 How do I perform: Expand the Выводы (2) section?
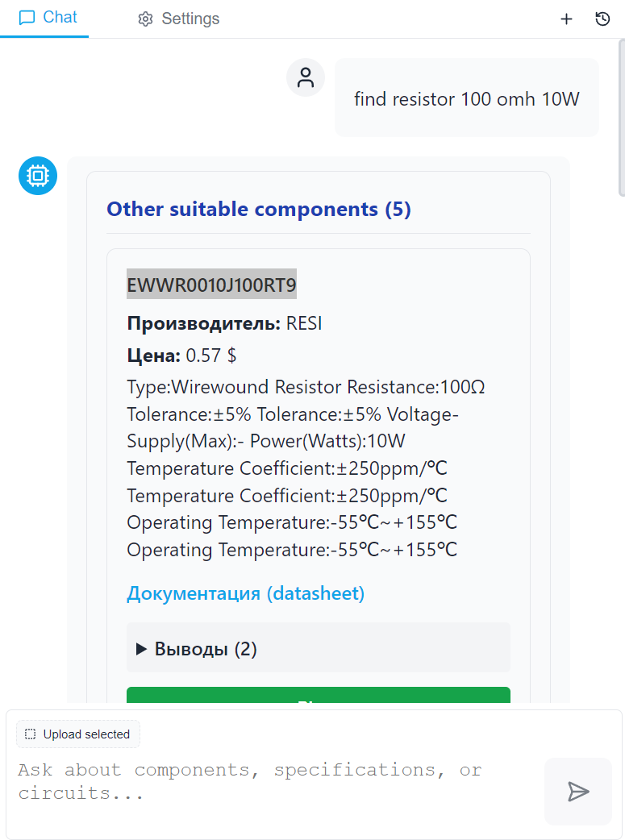(x=198, y=649)
